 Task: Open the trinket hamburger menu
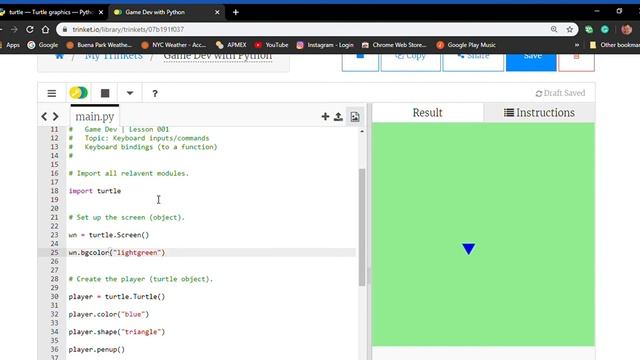click(x=52, y=93)
